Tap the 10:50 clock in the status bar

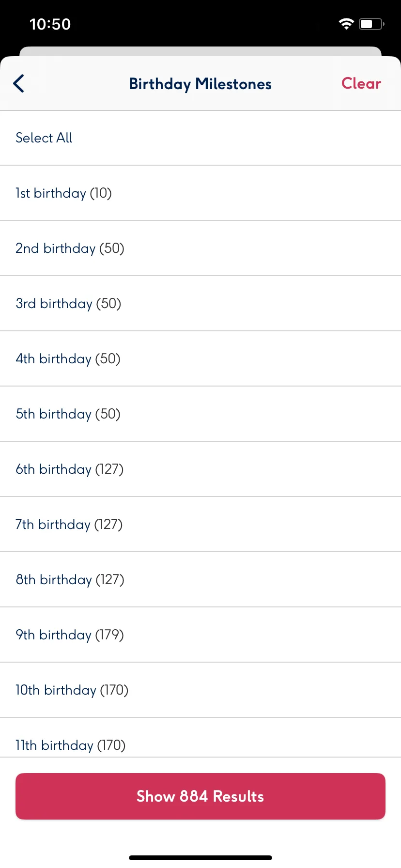(x=50, y=24)
